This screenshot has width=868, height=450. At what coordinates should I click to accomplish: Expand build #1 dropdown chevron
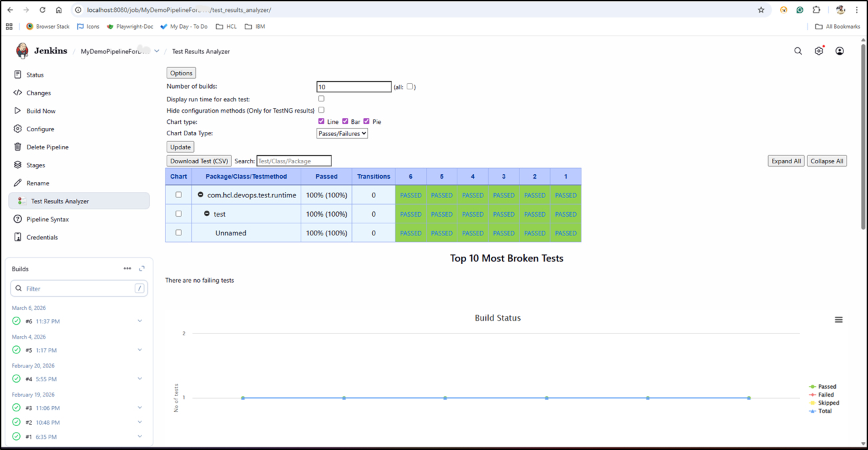click(140, 437)
